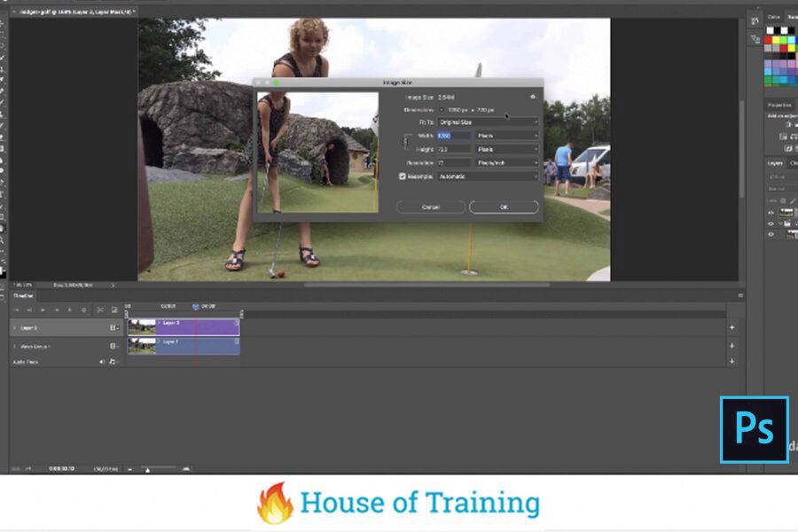Open the Audio Track music note menu
The image size is (798, 532).
[x=113, y=362]
